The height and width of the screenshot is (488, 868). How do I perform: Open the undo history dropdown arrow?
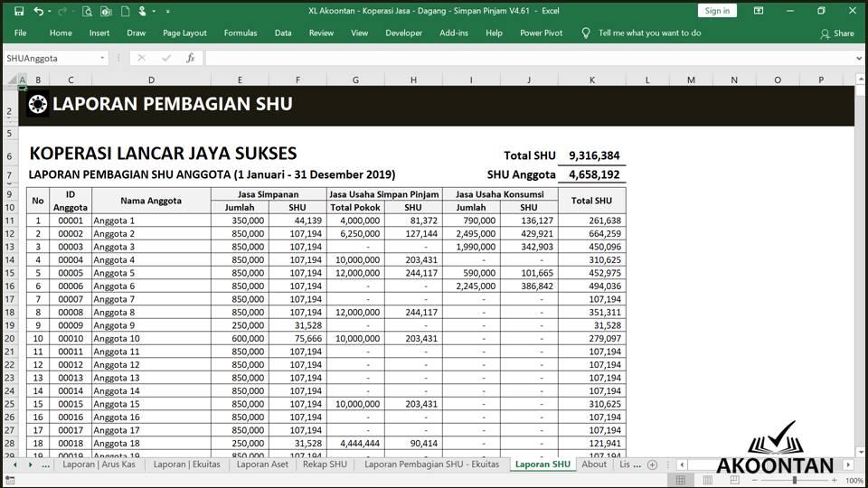(49, 11)
